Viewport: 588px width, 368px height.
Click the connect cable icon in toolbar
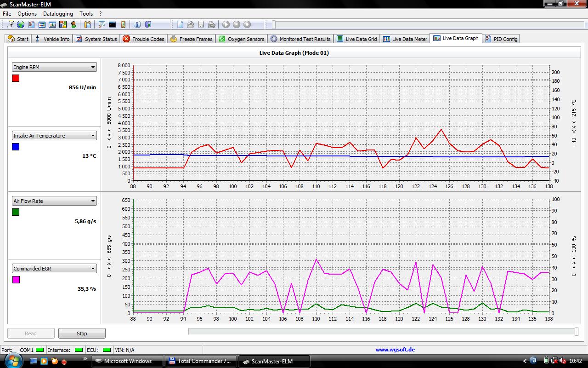pos(10,24)
